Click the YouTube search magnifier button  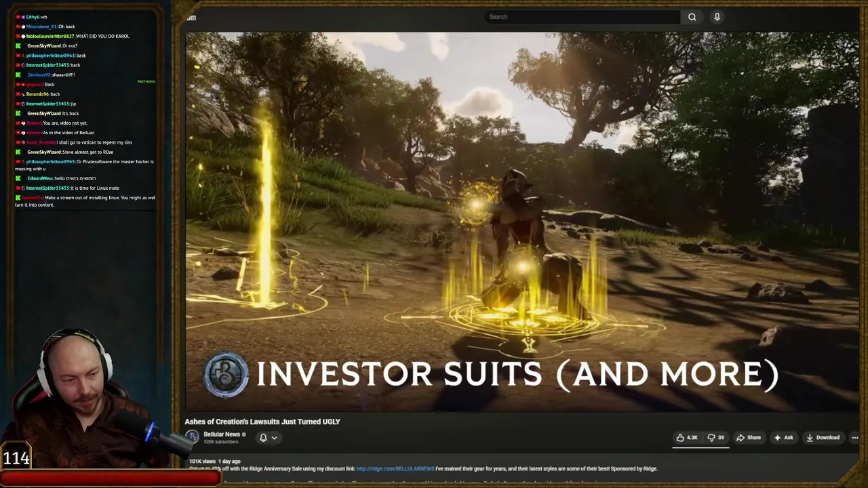(x=692, y=17)
